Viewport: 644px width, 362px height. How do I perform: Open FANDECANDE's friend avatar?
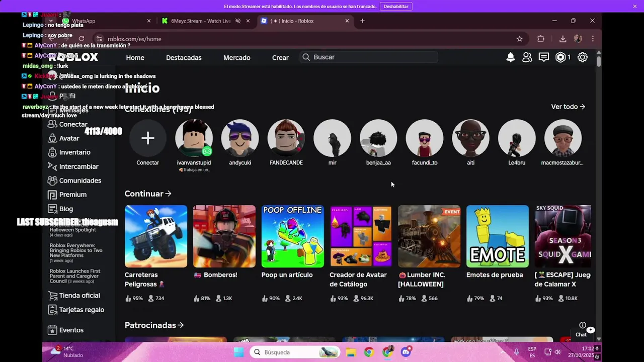pyautogui.click(x=286, y=138)
